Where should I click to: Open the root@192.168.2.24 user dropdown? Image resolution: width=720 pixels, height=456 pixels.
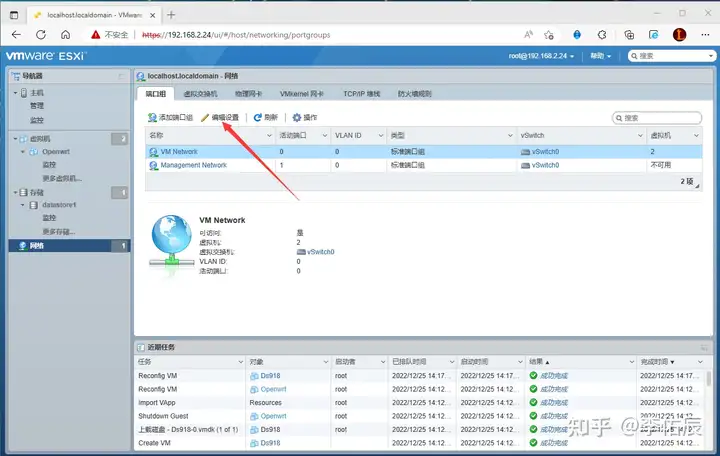click(541, 56)
